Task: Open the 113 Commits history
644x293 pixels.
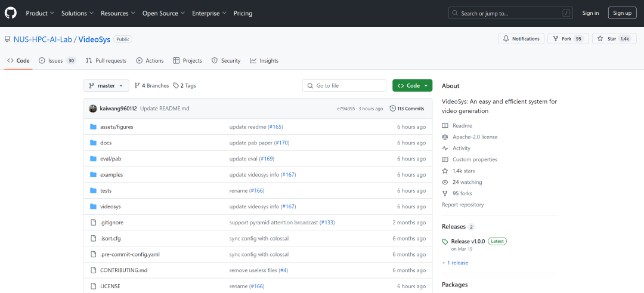Action: point(407,109)
